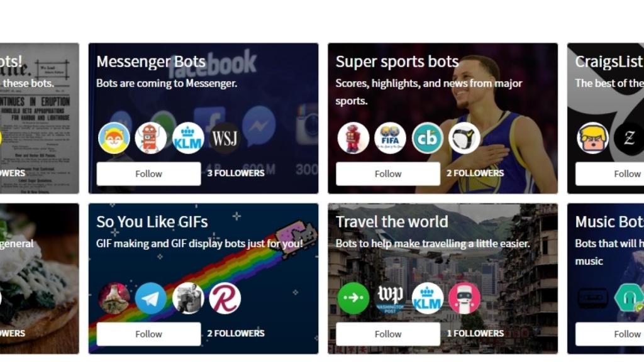The image size is (644, 362).
Task: Open the red R bot icon
Action: tap(225, 299)
